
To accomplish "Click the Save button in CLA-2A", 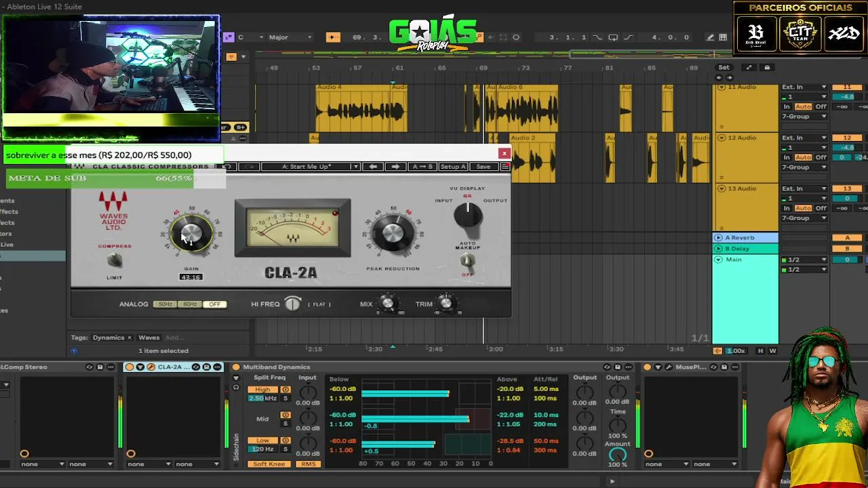I will pos(484,167).
